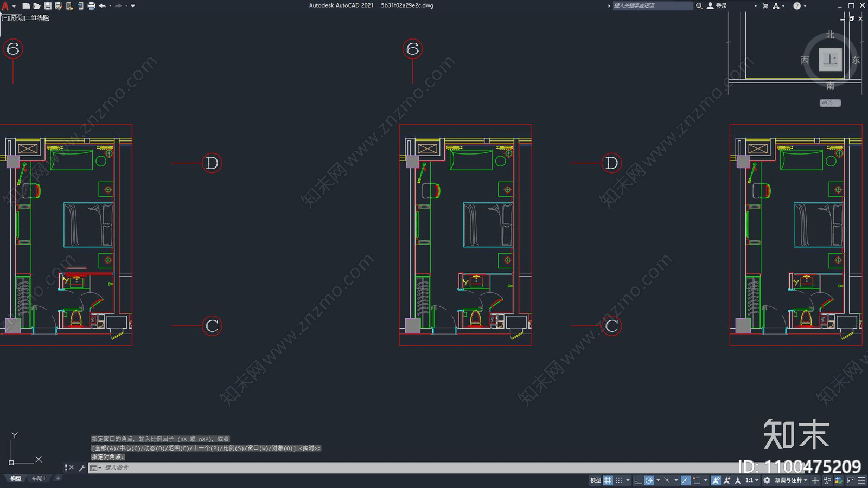Click the Undo arrow icon
The image size is (868, 488).
[102, 6]
